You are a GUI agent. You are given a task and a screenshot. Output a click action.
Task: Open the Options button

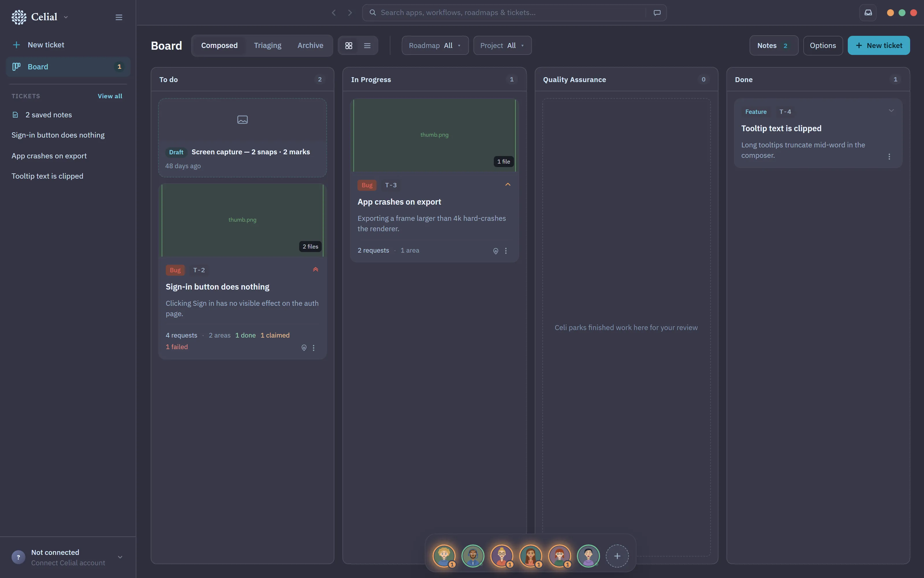823,45
